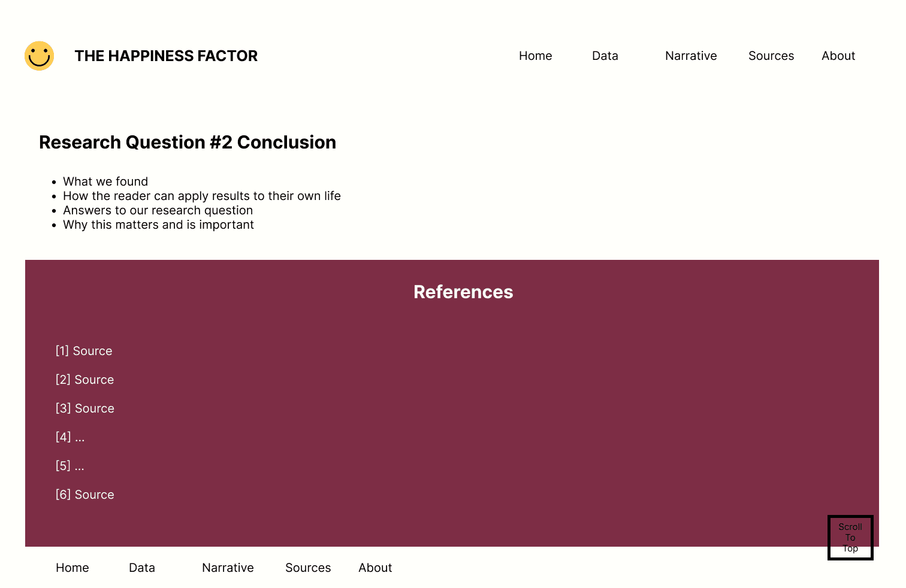
Task: Click reference [6] Source
Action: (84, 495)
